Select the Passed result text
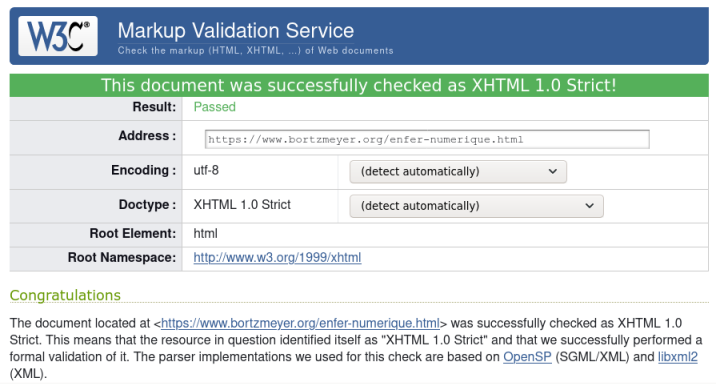 (x=215, y=107)
